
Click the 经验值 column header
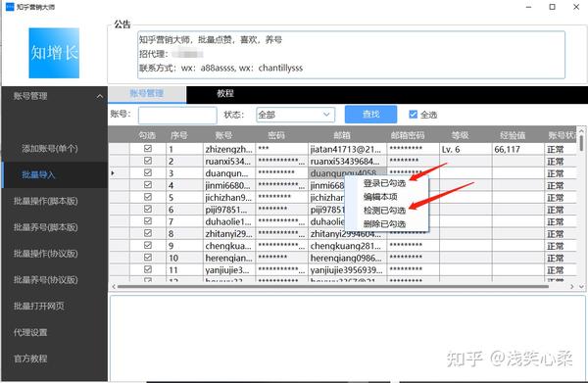(x=513, y=135)
